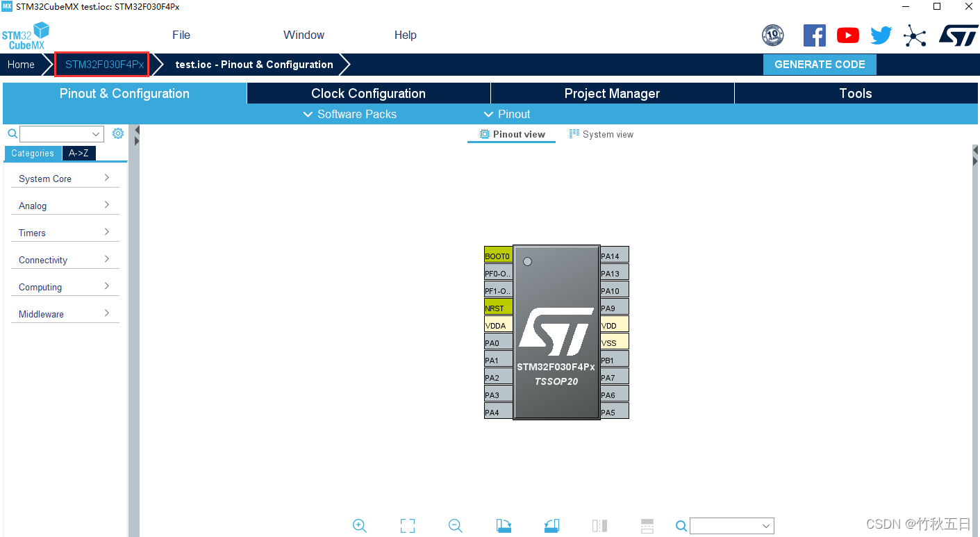Image resolution: width=980 pixels, height=537 pixels.
Task: Switch to Clock Configuration tab
Action: click(x=369, y=93)
